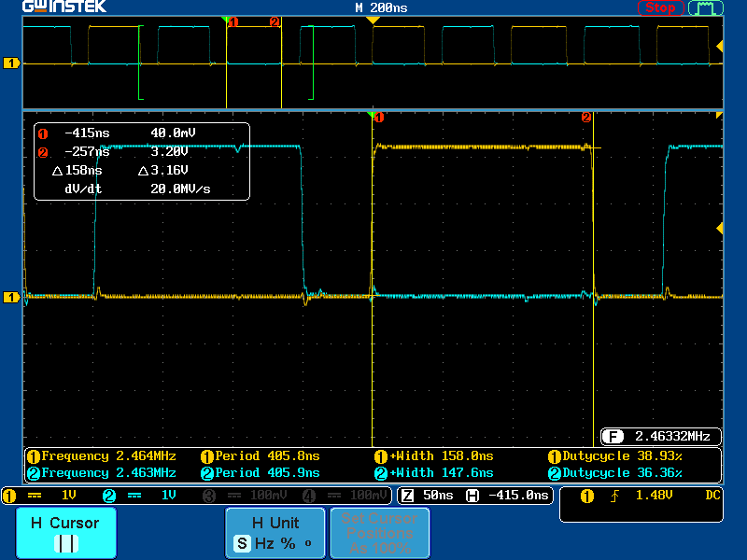Select the S seconds unit in H Unit
The width and height of the screenshot is (747, 560).
[242, 543]
